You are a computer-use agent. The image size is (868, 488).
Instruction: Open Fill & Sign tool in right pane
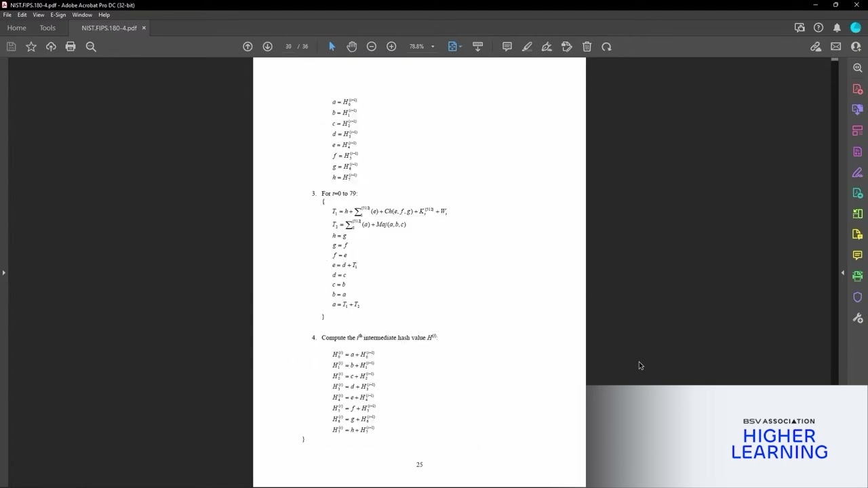click(858, 172)
